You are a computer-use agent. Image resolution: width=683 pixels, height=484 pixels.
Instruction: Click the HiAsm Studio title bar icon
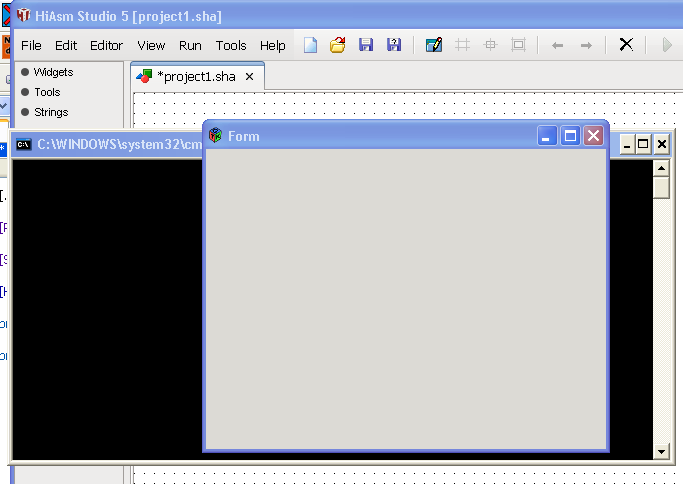pyautogui.click(x=24, y=16)
